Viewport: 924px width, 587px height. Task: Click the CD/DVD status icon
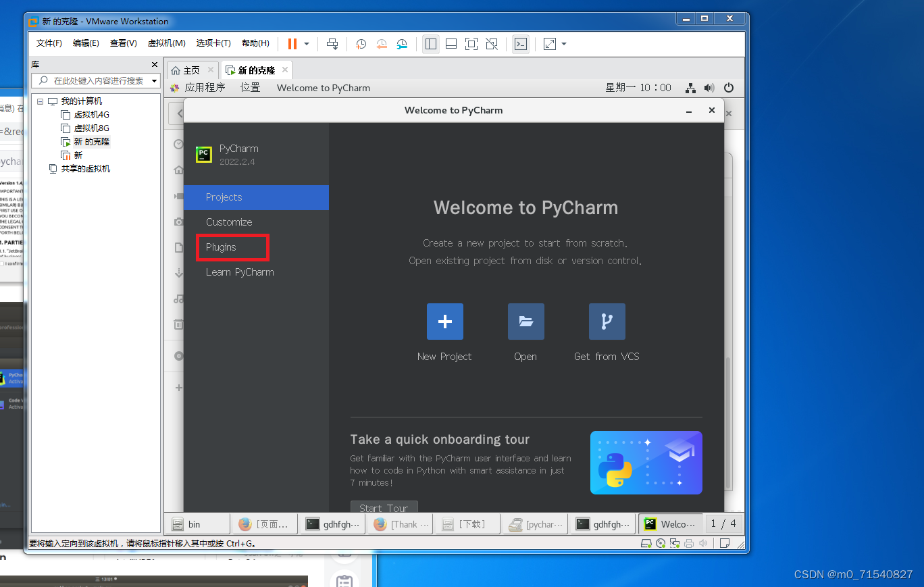[661, 543]
